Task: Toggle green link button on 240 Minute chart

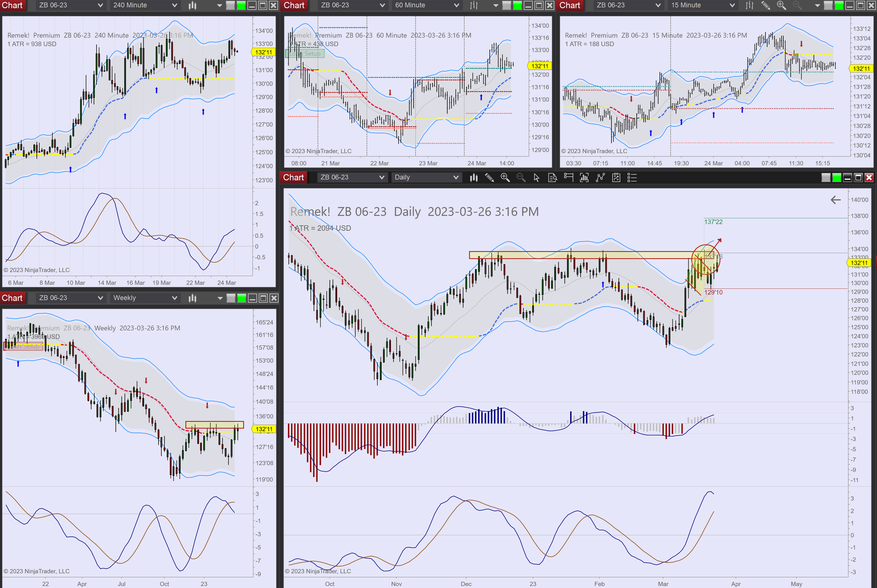Action: click(x=241, y=5)
